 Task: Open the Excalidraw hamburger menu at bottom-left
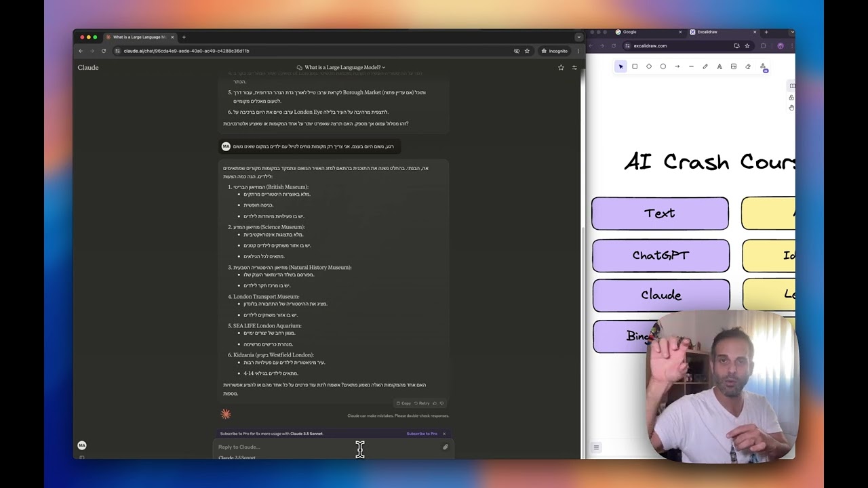(x=596, y=447)
